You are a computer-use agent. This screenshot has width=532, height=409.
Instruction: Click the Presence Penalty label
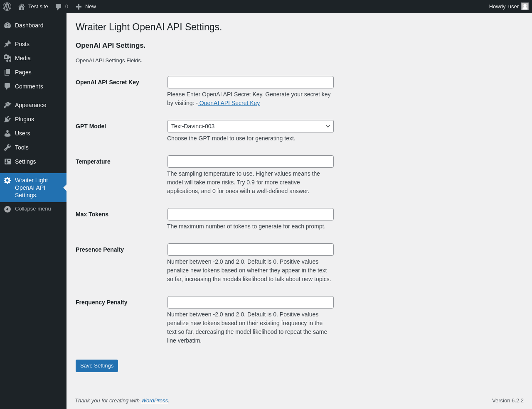click(x=100, y=250)
